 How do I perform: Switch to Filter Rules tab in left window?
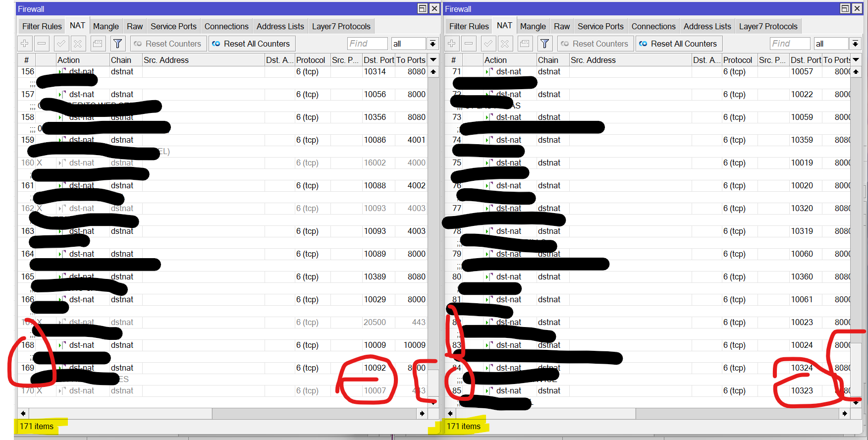coord(42,26)
